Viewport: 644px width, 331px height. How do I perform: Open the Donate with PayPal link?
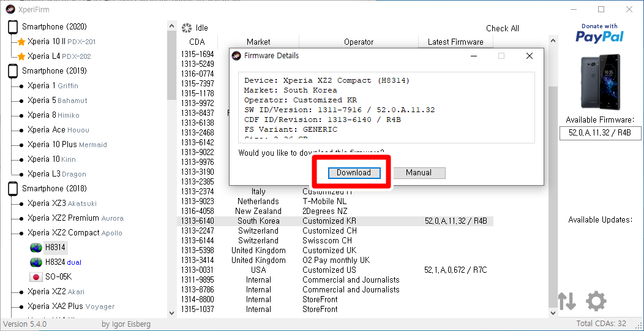(x=600, y=33)
